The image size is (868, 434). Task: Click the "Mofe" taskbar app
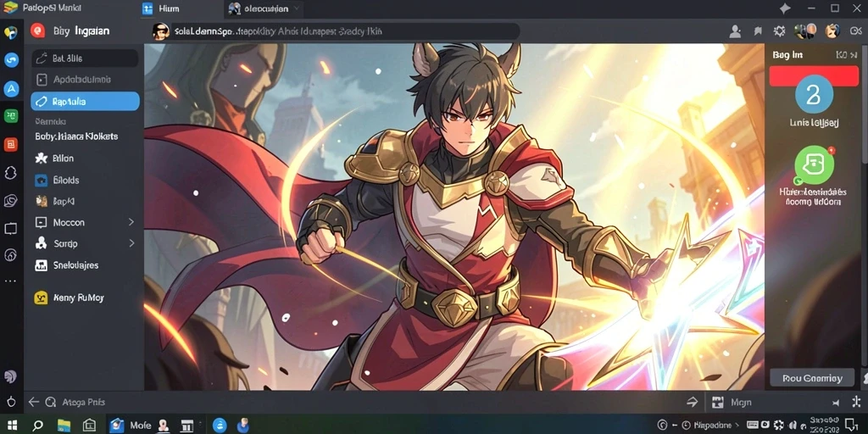131,426
